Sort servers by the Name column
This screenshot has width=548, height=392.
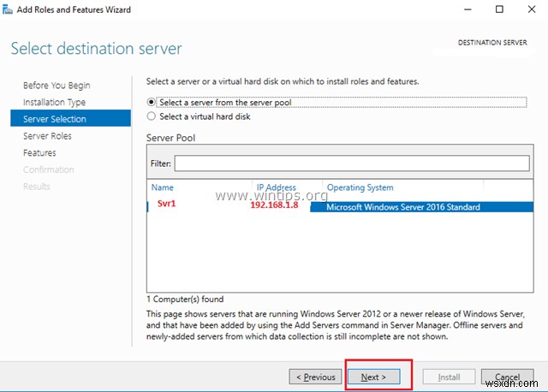[x=162, y=187]
